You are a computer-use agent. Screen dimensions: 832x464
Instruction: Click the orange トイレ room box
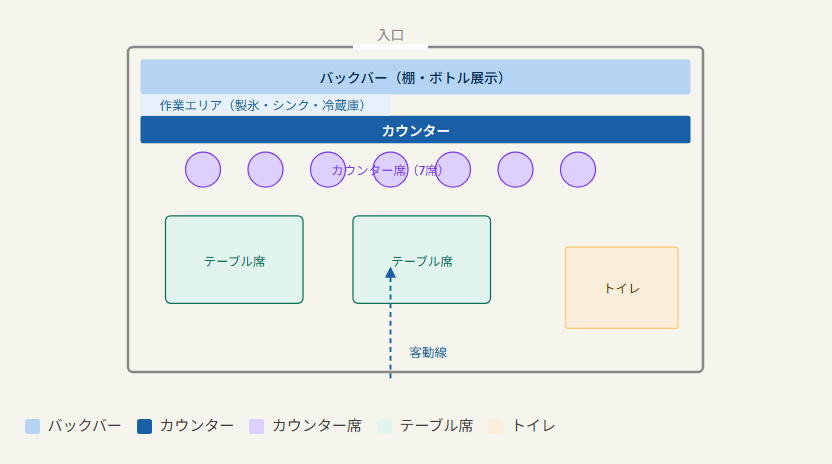click(622, 288)
